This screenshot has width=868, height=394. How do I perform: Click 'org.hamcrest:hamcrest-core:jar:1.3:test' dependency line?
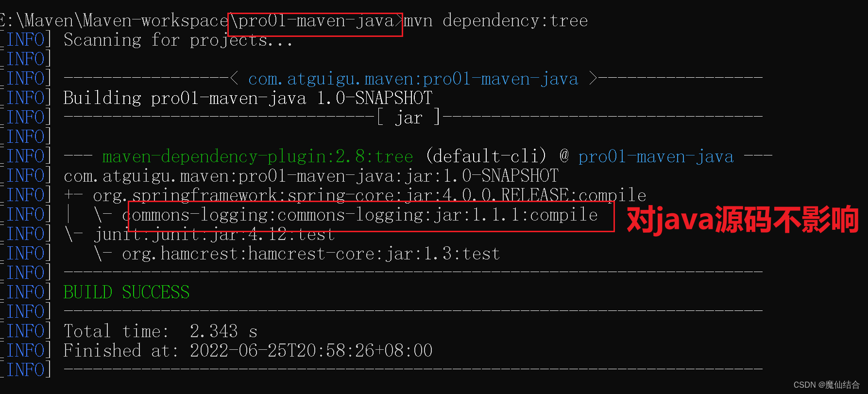pos(311,254)
